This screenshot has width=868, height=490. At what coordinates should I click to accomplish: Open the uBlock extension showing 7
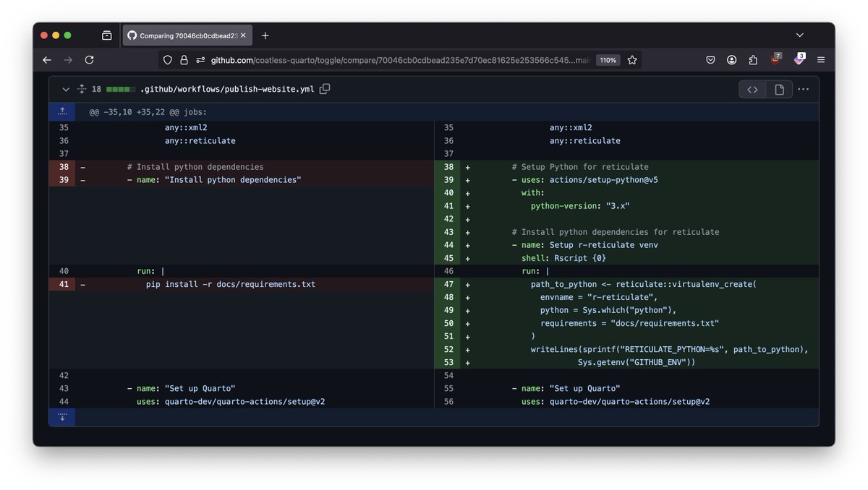[x=775, y=59]
